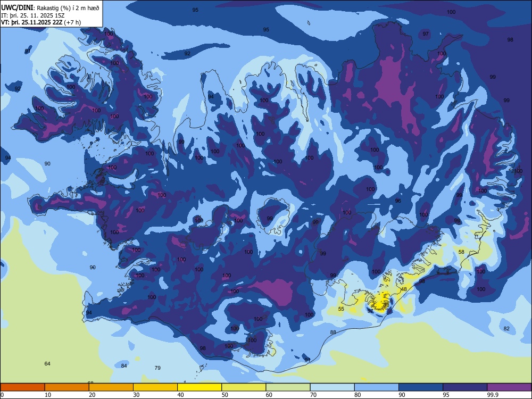Select the light blue 80–90 legend swatch
This screenshot has height=399, width=532.
[x=377, y=387]
